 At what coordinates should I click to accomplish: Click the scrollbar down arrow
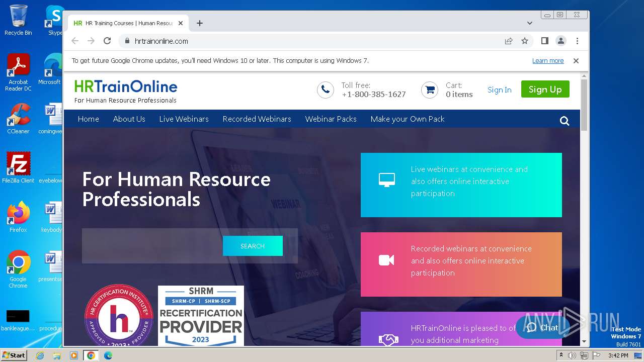point(584,342)
